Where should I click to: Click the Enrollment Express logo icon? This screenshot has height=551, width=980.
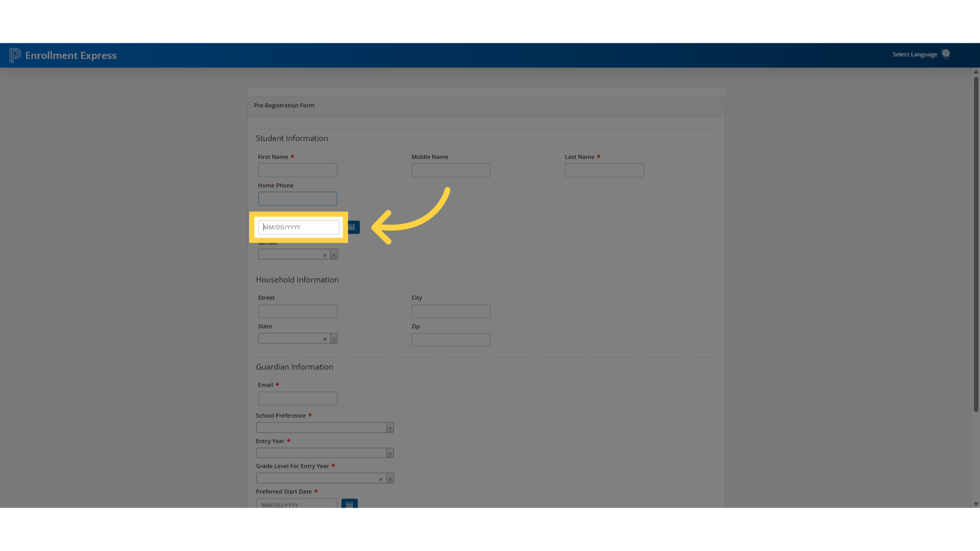15,55
